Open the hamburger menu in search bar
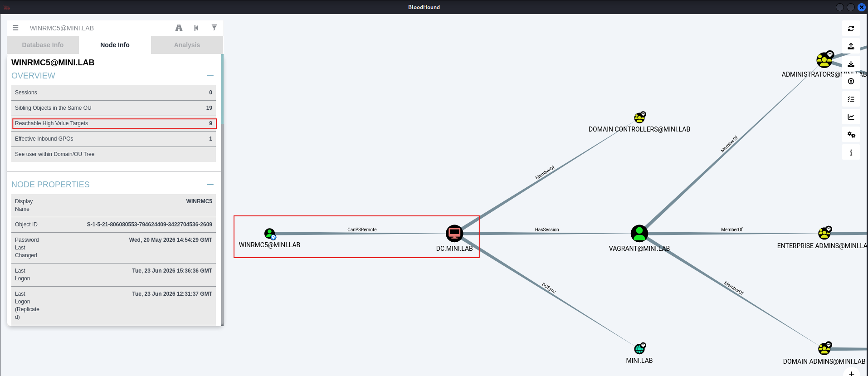 point(15,28)
